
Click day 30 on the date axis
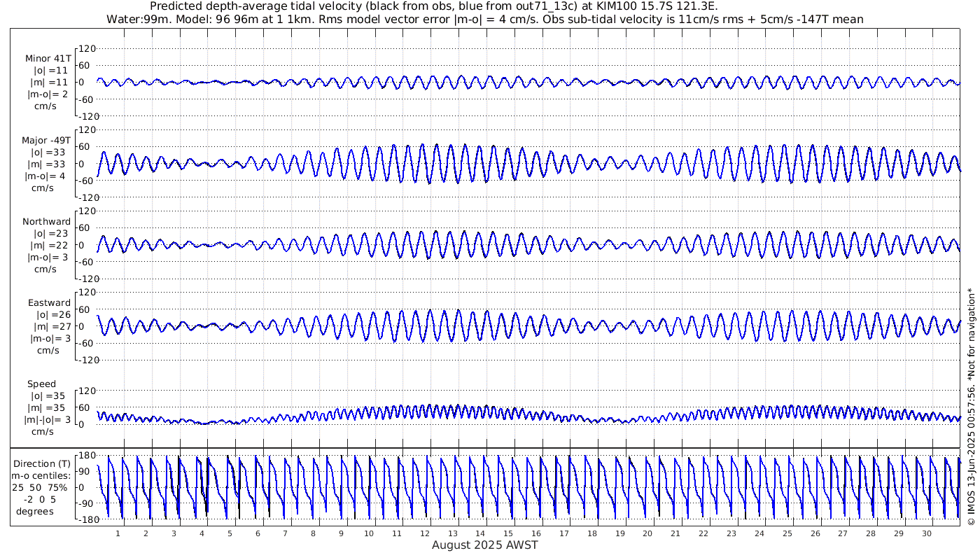[927, 533]
